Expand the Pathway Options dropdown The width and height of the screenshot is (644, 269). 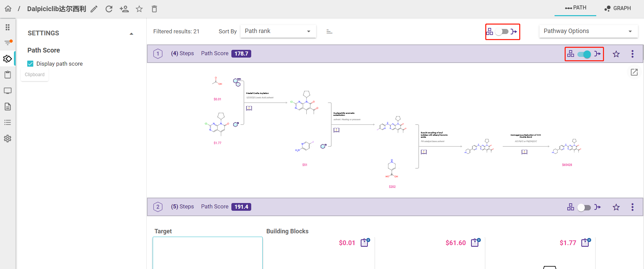[589, 31]
